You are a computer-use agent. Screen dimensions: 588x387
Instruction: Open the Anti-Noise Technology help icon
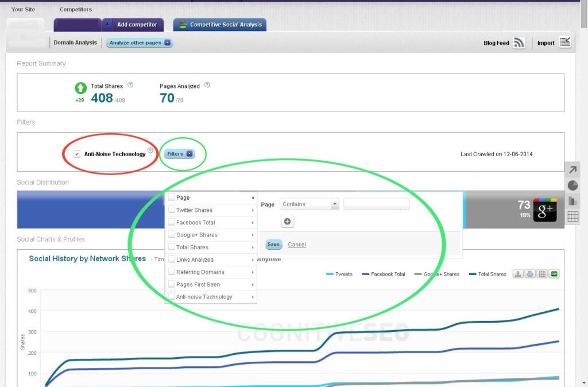point(150,150)
